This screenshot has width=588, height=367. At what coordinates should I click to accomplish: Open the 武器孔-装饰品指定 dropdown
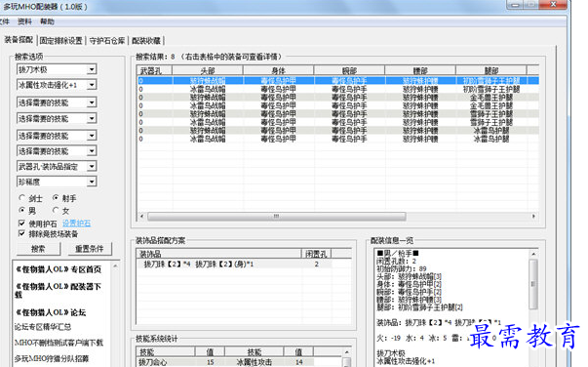(92, 167)
